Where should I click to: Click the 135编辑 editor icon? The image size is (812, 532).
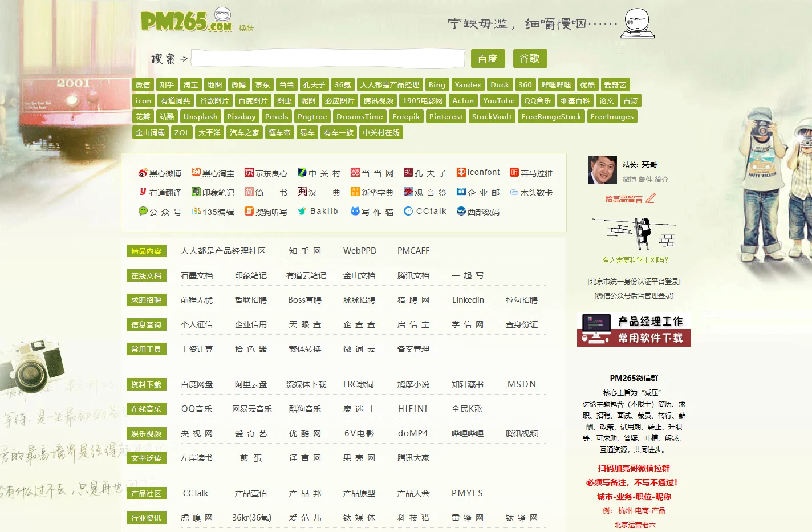click(196, 211)
